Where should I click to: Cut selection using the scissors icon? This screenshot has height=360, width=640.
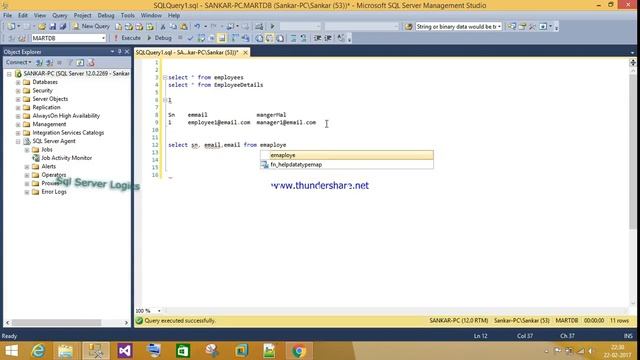pyautogui.click(x=162, y=27)
